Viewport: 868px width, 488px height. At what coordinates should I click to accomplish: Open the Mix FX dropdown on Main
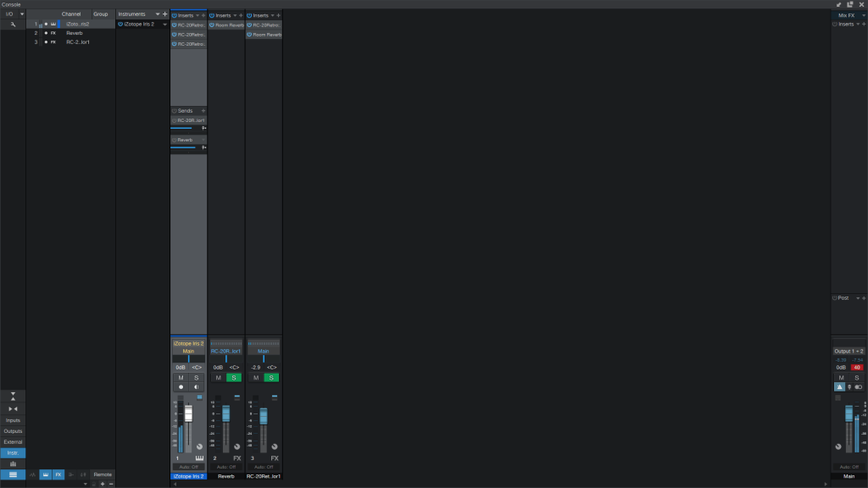pos(861,15)
